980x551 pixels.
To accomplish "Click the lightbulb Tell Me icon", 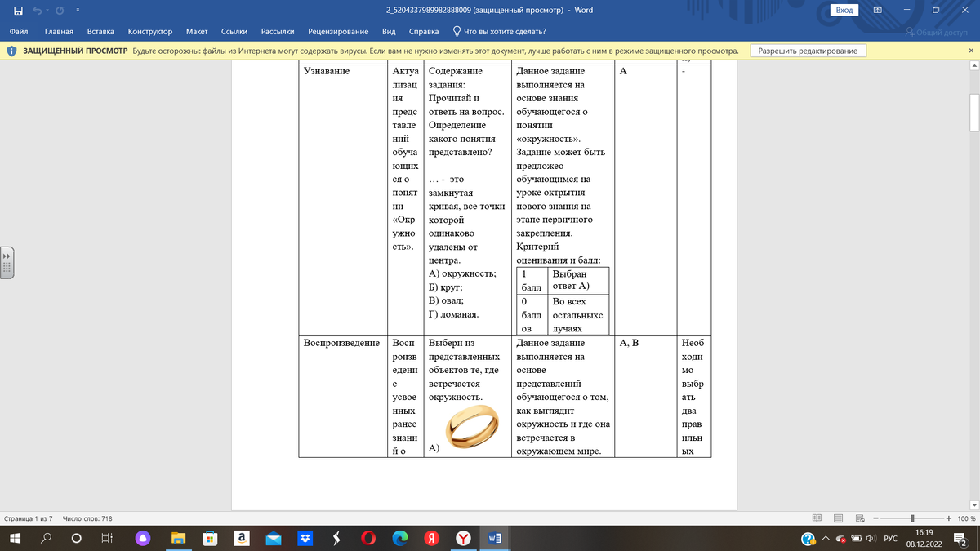I will 457,32.
